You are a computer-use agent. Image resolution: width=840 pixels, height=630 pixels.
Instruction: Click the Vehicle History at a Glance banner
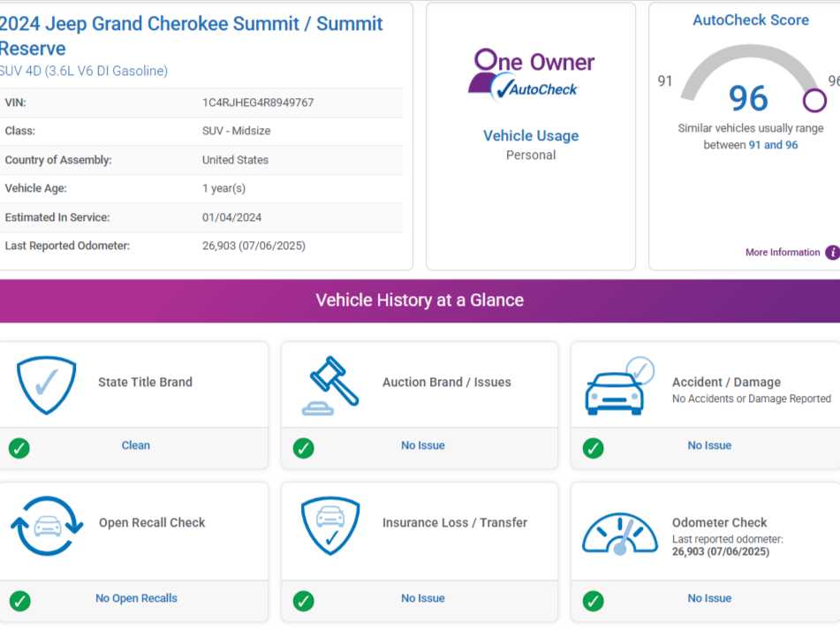(420, 300)
